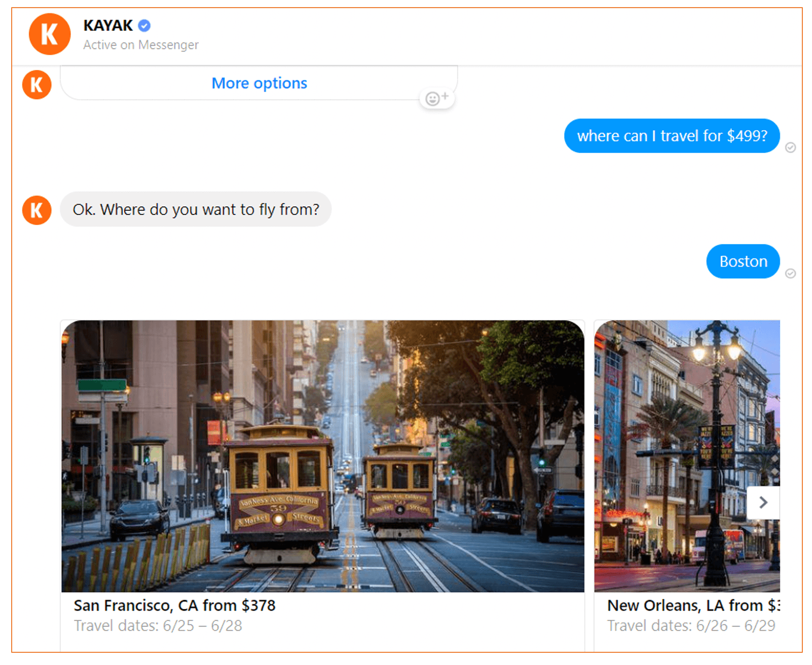Advance carousel with the next arrow chevron
812x665 pixels.
[763, 502]
